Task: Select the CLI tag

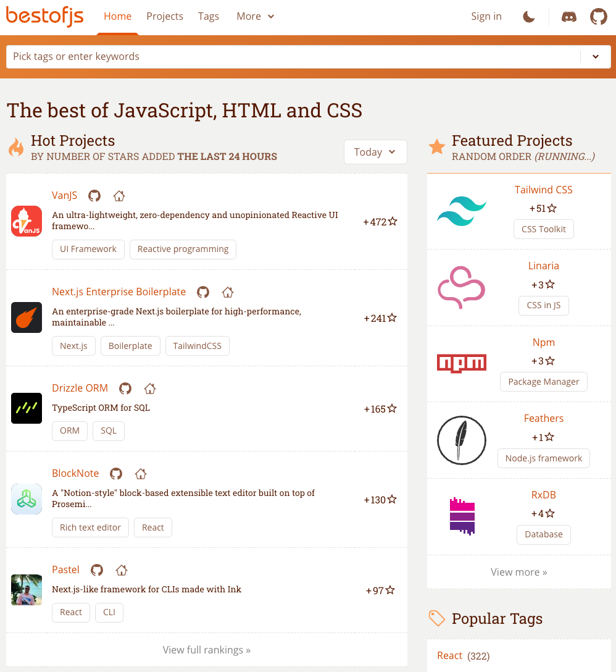Action: [109, 613]
